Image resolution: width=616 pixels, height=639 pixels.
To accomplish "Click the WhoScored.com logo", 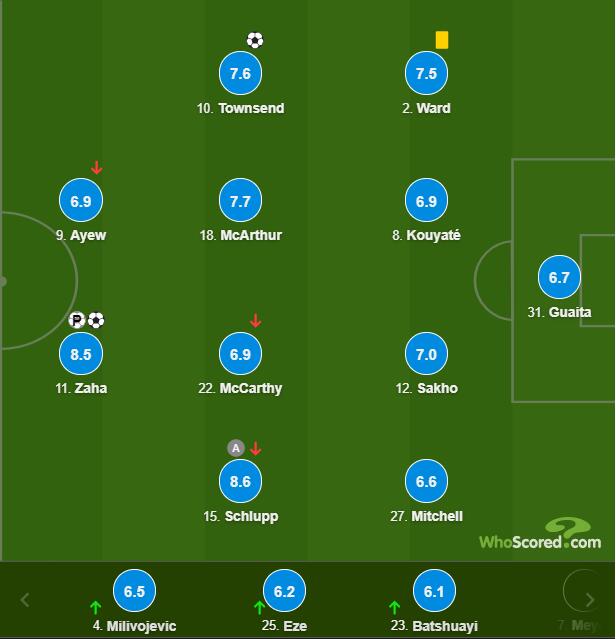I will (540, 534).
